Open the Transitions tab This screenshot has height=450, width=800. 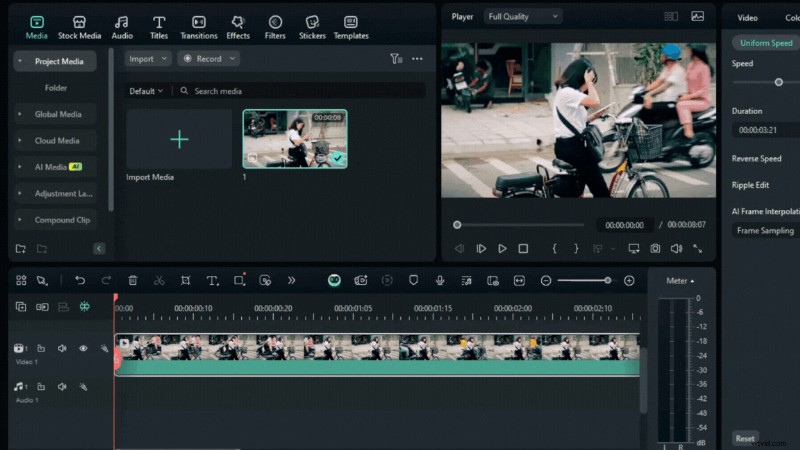point(198,28)
